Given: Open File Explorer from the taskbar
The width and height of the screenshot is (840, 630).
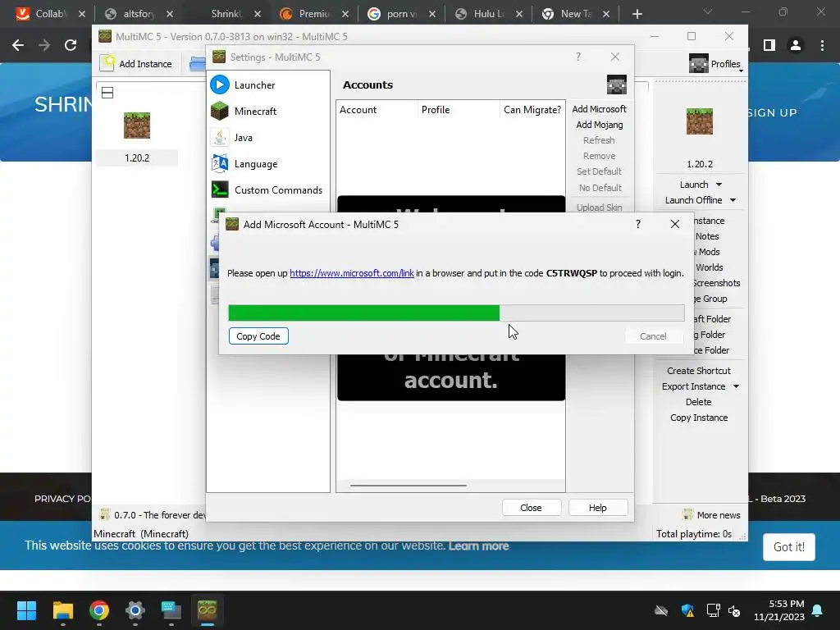Looking at the screenshot, I should (62, 610).
